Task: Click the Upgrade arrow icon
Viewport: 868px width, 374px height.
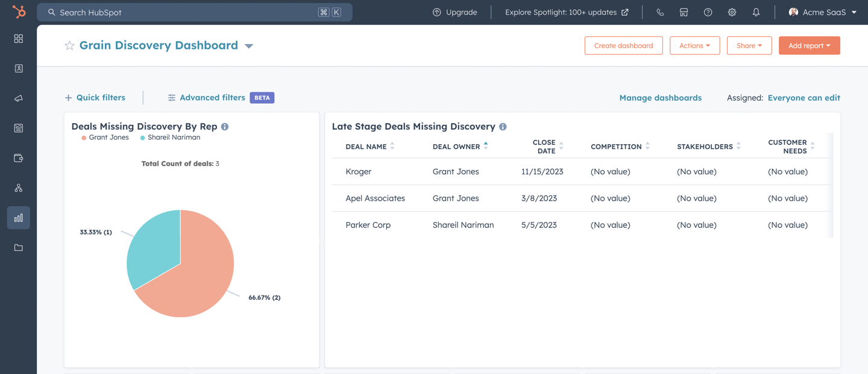Action: point(437,12)
